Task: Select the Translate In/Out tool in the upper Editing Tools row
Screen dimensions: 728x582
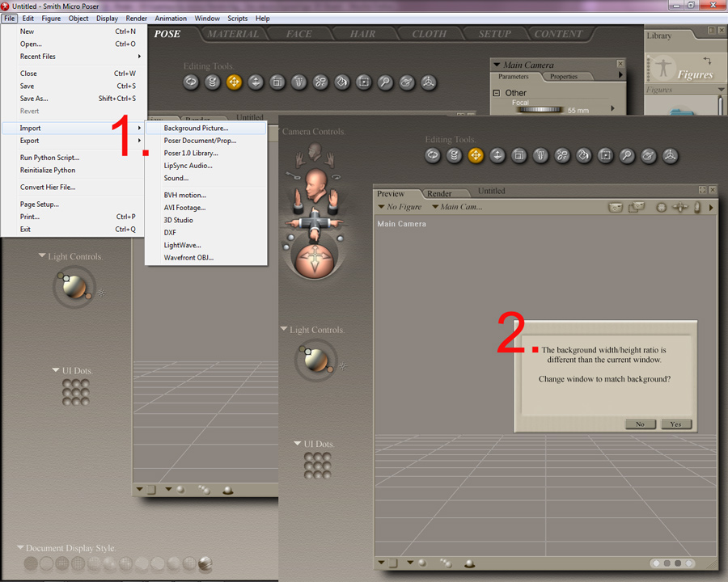Action: point(256,82)
